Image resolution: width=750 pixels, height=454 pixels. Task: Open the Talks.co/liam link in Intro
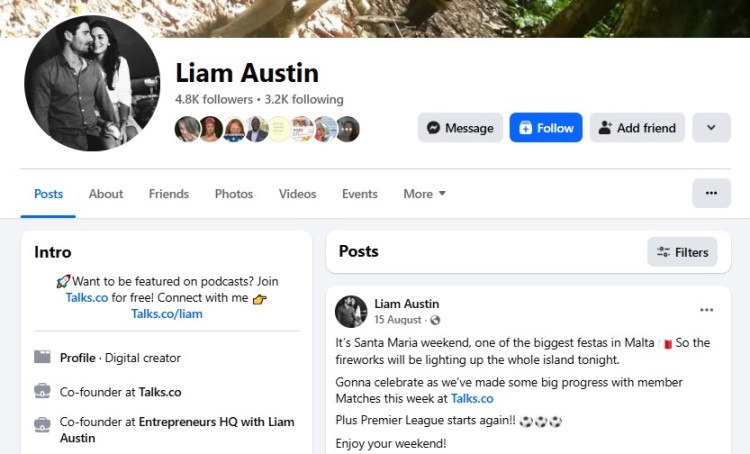tap(167, 314)
